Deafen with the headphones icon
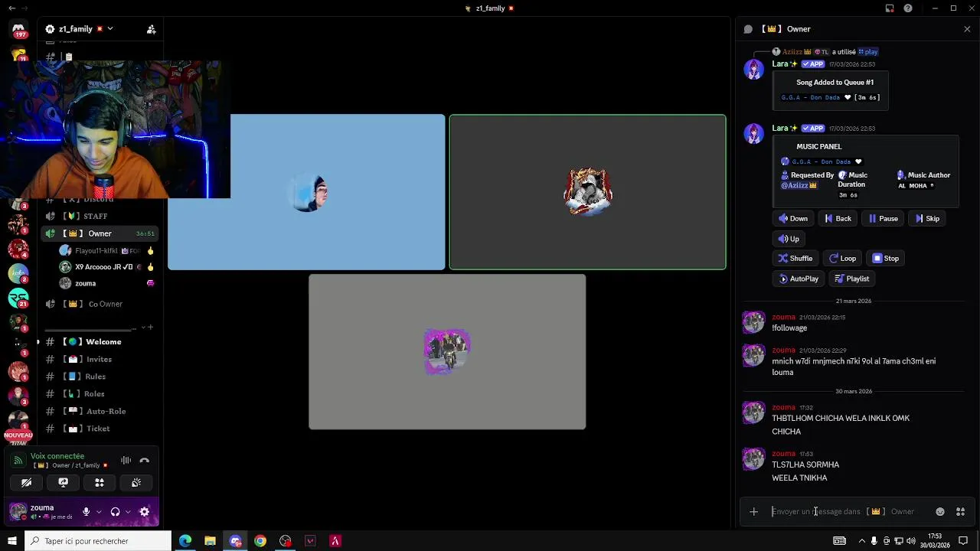The image size is (980, 551). point(115,512)
